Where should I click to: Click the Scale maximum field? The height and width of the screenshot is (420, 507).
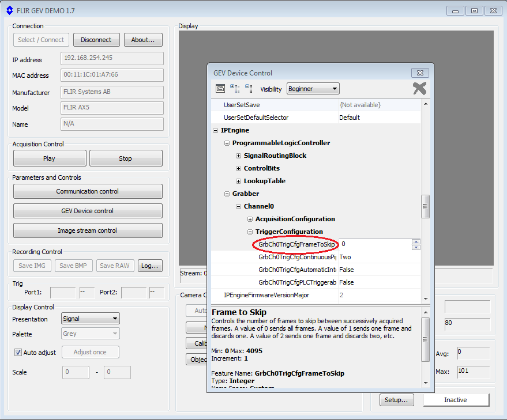tap(117, 372)
